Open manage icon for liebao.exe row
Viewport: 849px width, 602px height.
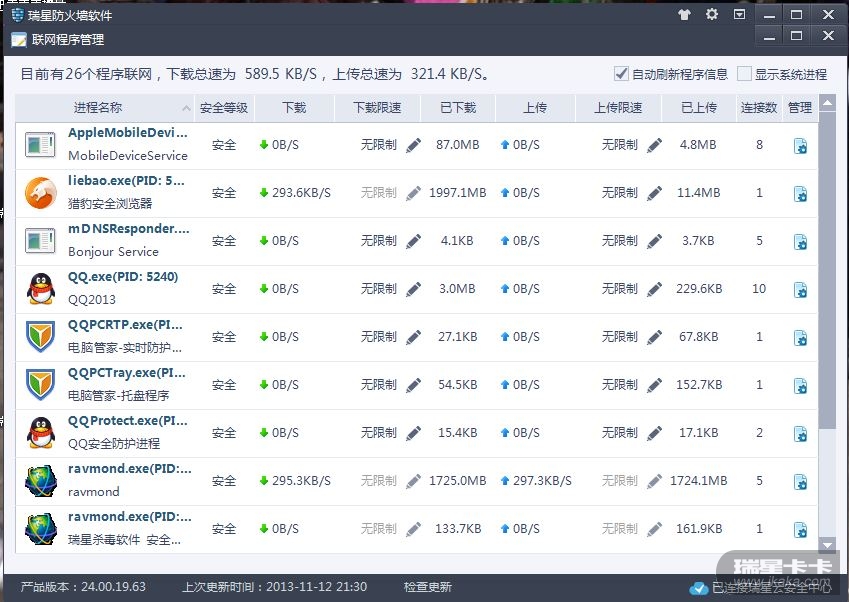point(800,194)
